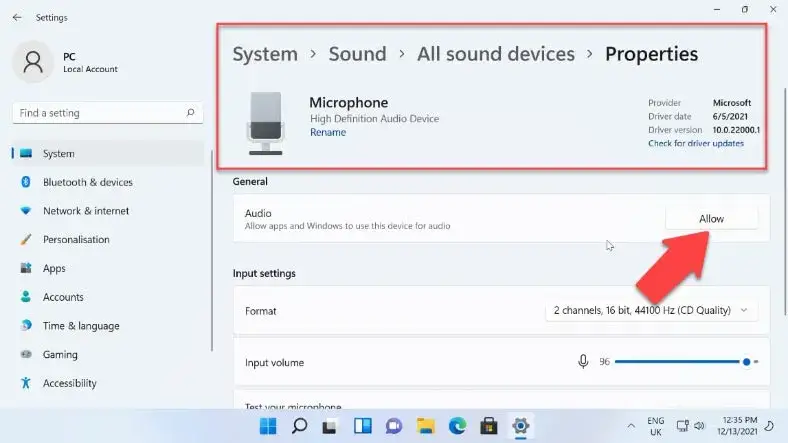Open the Widgets panel from the taskbar
This screenshot has width=788, height=443.
pos(362,426)
